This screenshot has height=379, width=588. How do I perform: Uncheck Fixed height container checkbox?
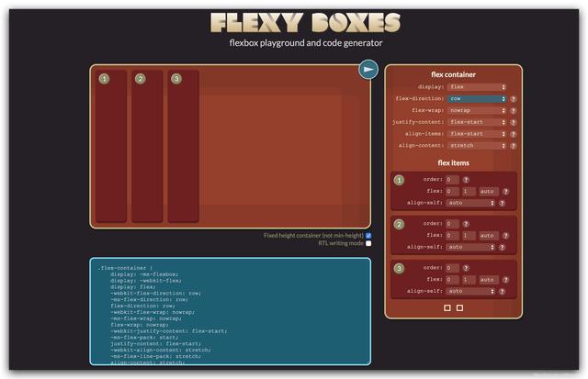pos(368,236)
